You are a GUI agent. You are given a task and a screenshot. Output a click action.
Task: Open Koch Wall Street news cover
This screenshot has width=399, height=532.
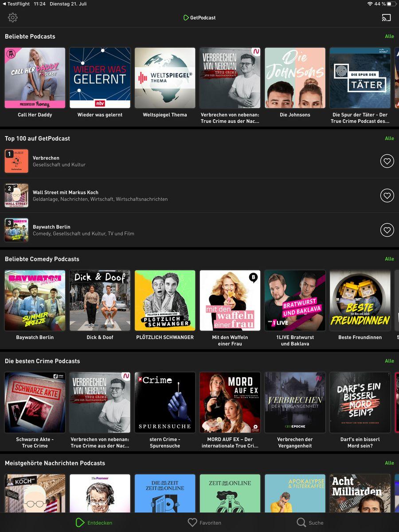click(35, 493)
